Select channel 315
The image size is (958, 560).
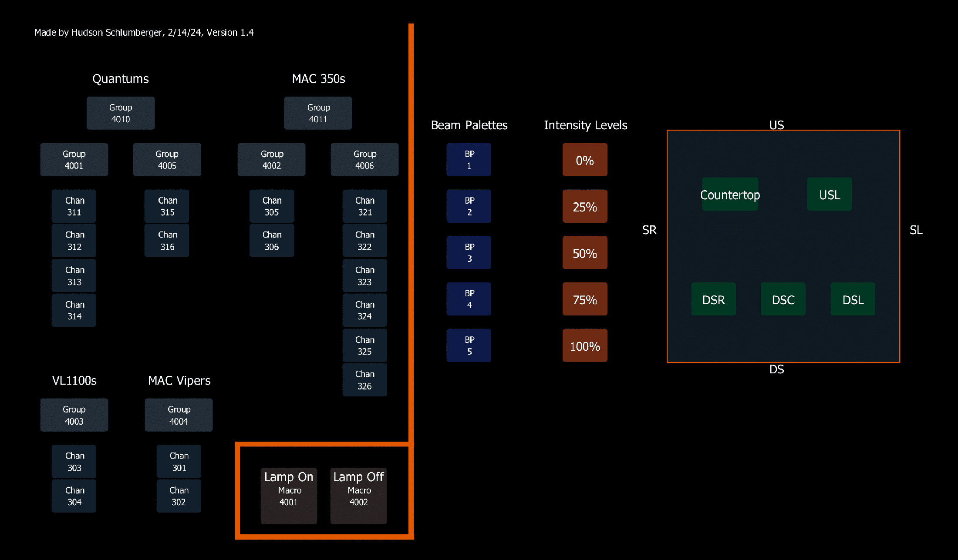click(167, 206)
